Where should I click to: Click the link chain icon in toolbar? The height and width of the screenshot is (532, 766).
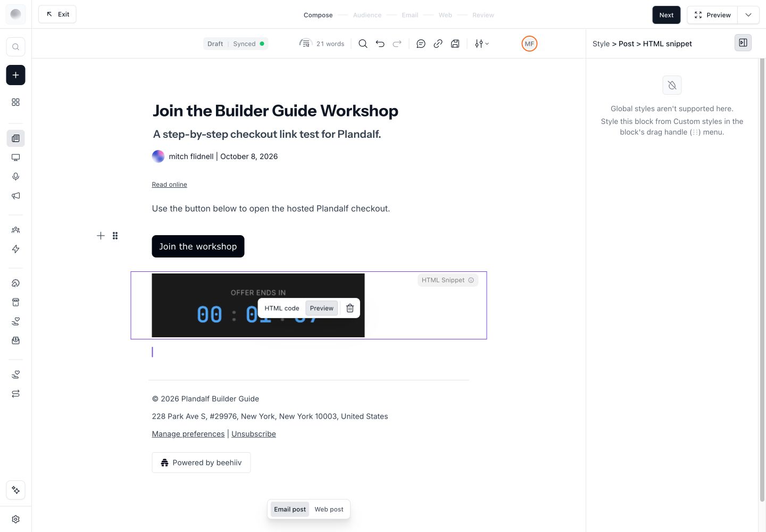(438, 44)
